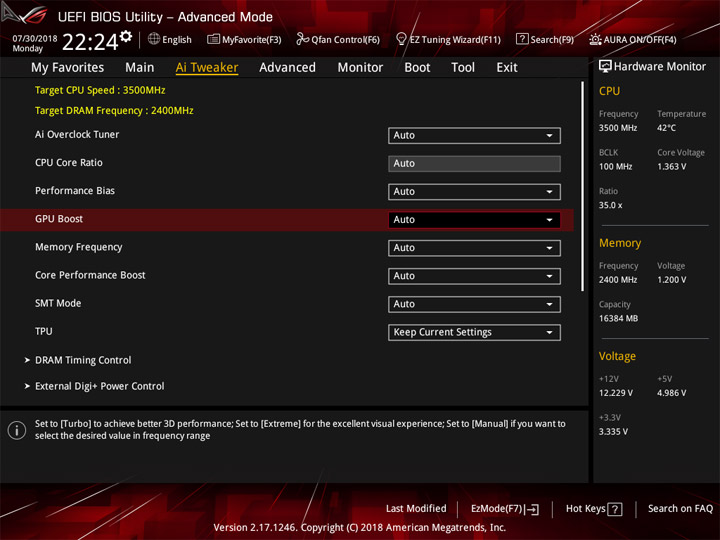Image resolution: width=720 pixels, height=540 pixels.
Task: Open Search on FAQ link
Action: pyautogui.click(x=681, y=509)
